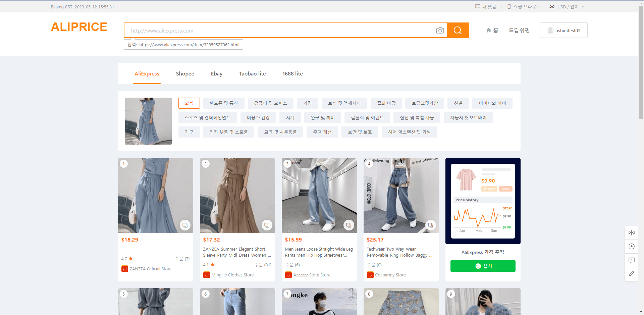Open the history clock icon in sidebar

[x=632, y=247]
